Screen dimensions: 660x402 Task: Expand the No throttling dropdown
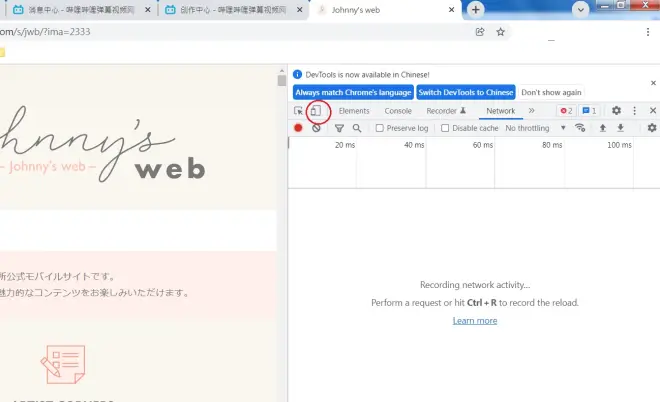(x=535, y=128)
